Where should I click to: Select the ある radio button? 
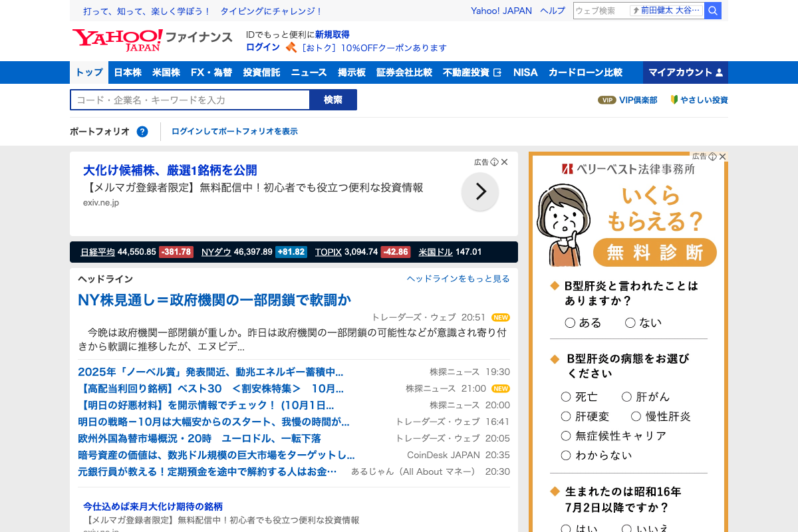570,323
